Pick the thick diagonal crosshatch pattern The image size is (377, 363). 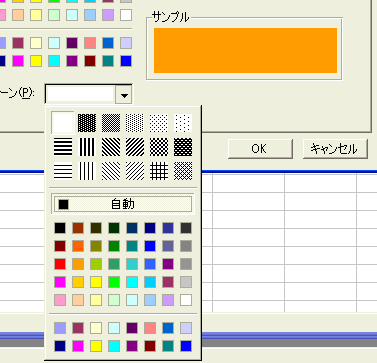tap(183, 147)
